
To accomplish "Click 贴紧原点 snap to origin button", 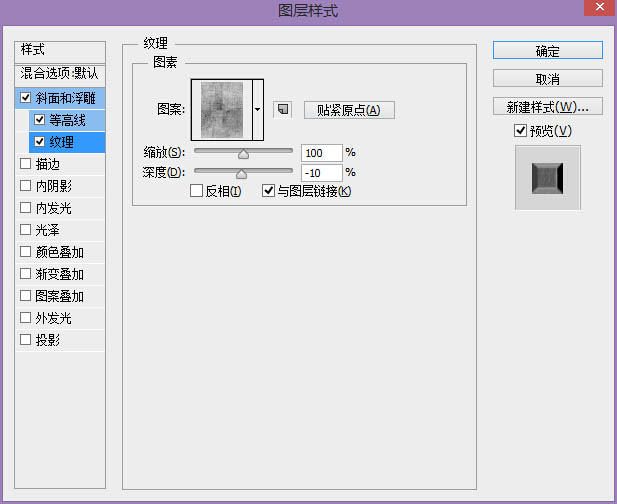I will 349,110.
